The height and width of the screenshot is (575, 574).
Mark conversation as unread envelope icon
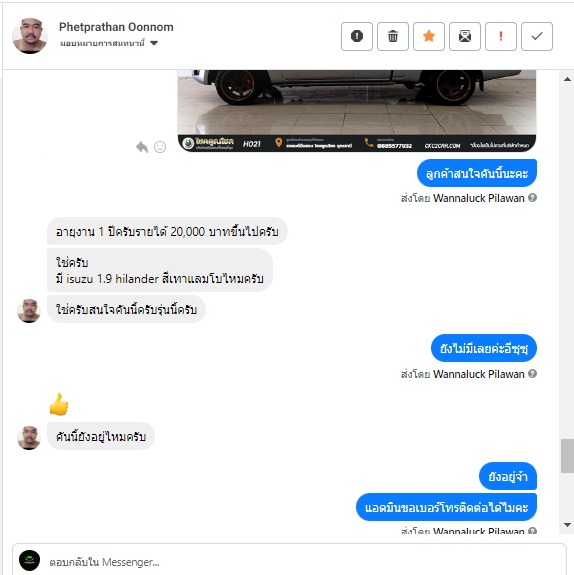click(464, 36)
